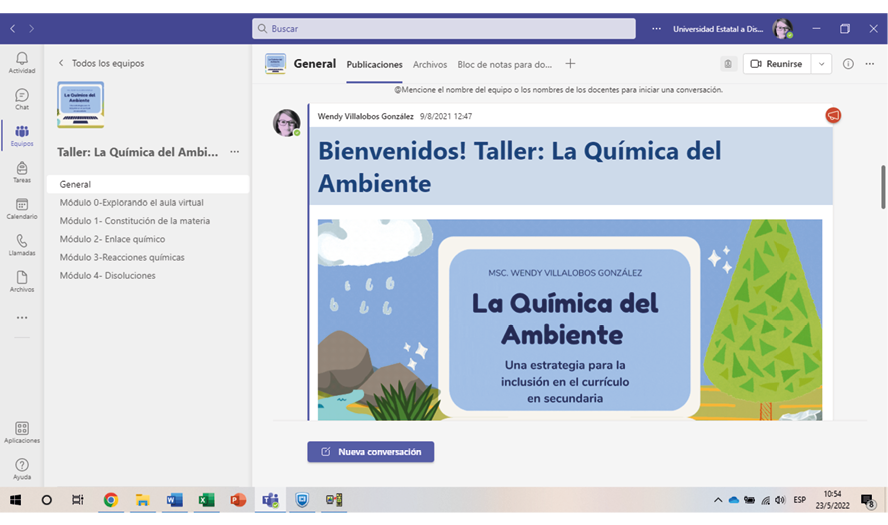Open Llamadas in the sidebar
This screenshot has width=888, height=525.
(21, 245)
